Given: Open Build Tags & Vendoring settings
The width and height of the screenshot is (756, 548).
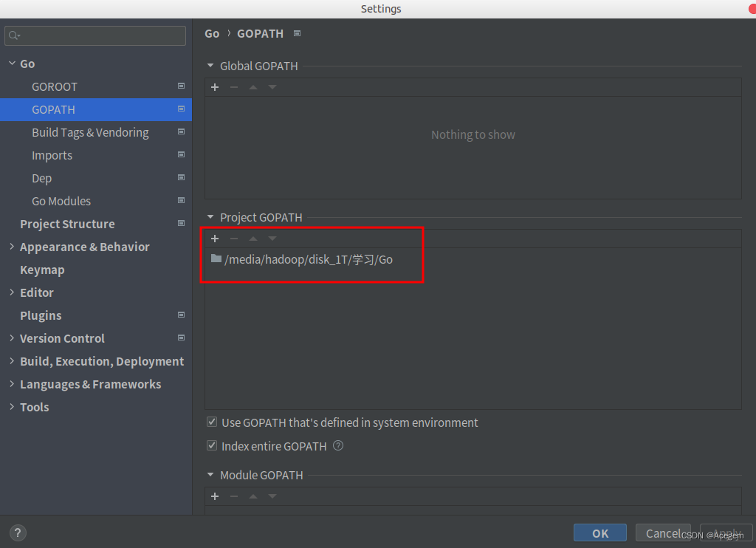Looking at the screenshot, I should coord(96,133).
